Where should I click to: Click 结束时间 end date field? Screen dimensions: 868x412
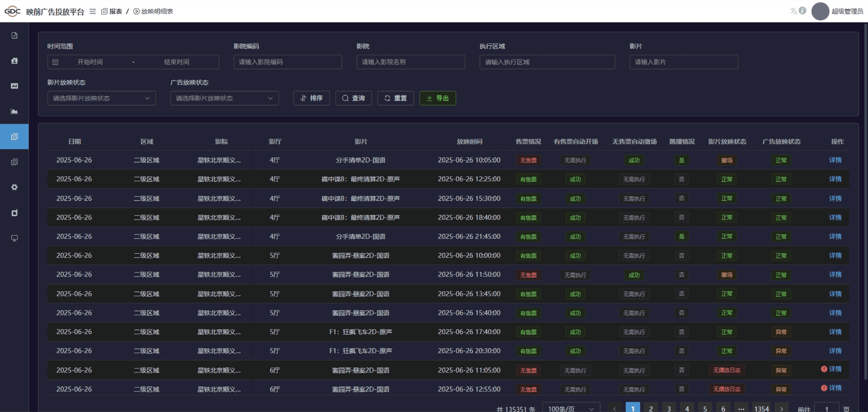tap(177, 62)
